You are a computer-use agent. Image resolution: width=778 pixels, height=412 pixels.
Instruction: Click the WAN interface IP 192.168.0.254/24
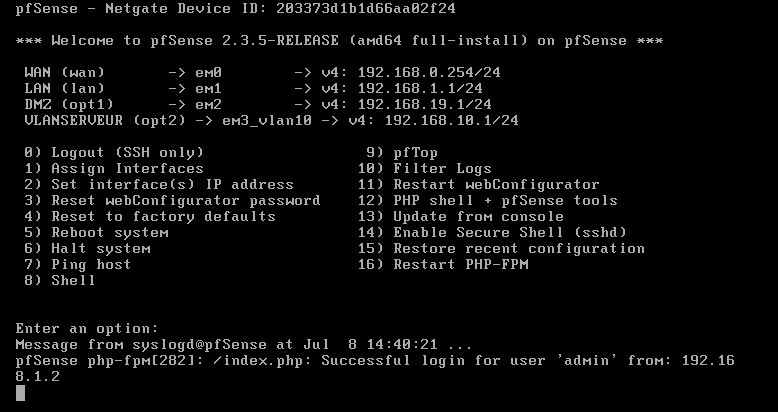tap(429, 73)
